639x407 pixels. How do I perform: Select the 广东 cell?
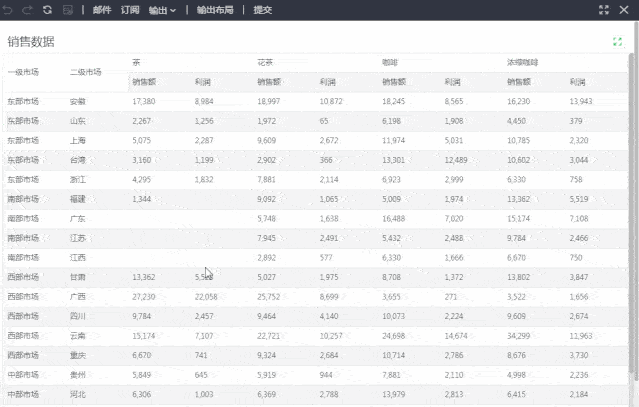click(x=77, y=219)
